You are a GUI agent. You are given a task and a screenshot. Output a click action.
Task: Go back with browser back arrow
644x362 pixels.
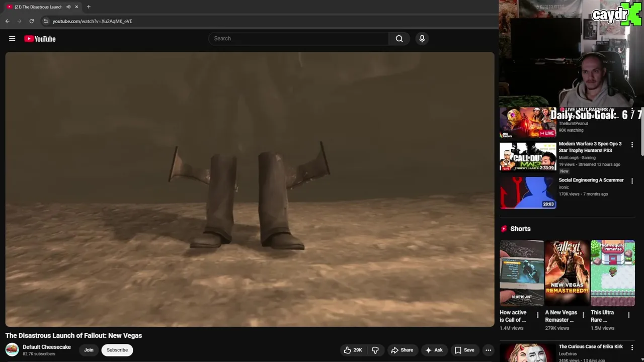[7, 21]
